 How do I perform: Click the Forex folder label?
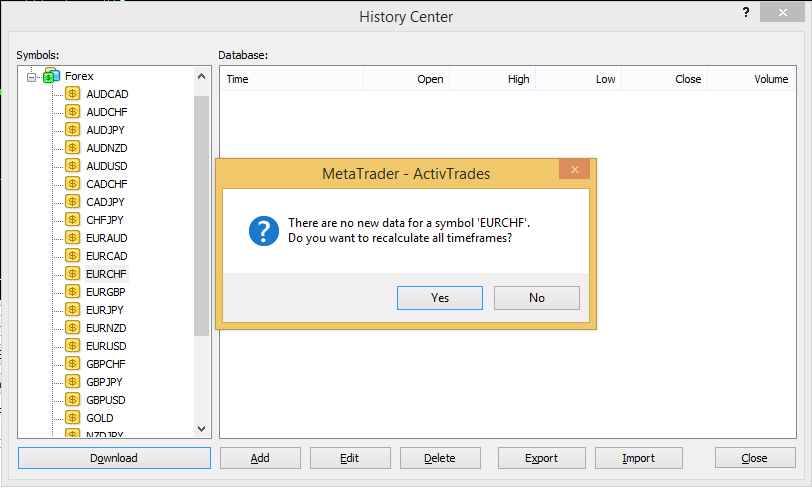click(79, 76)
